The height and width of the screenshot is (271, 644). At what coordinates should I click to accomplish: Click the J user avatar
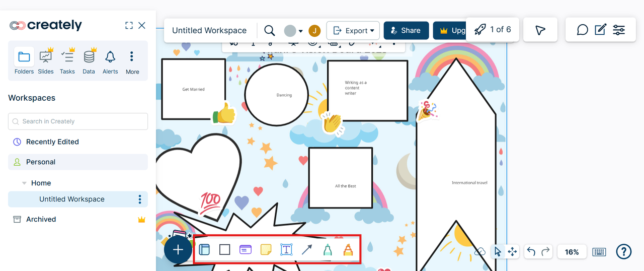314,31
